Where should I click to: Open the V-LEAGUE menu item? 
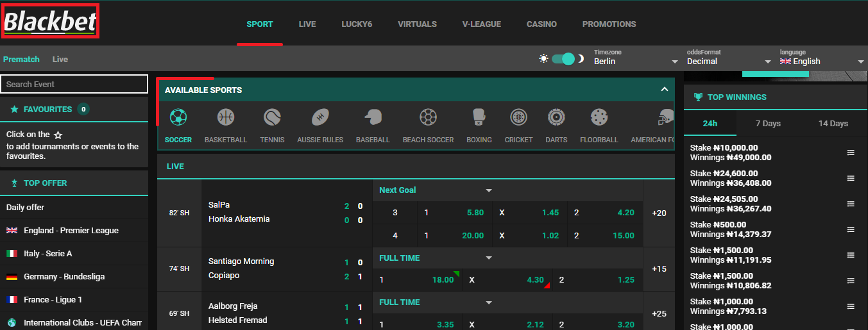coord(482,24)
